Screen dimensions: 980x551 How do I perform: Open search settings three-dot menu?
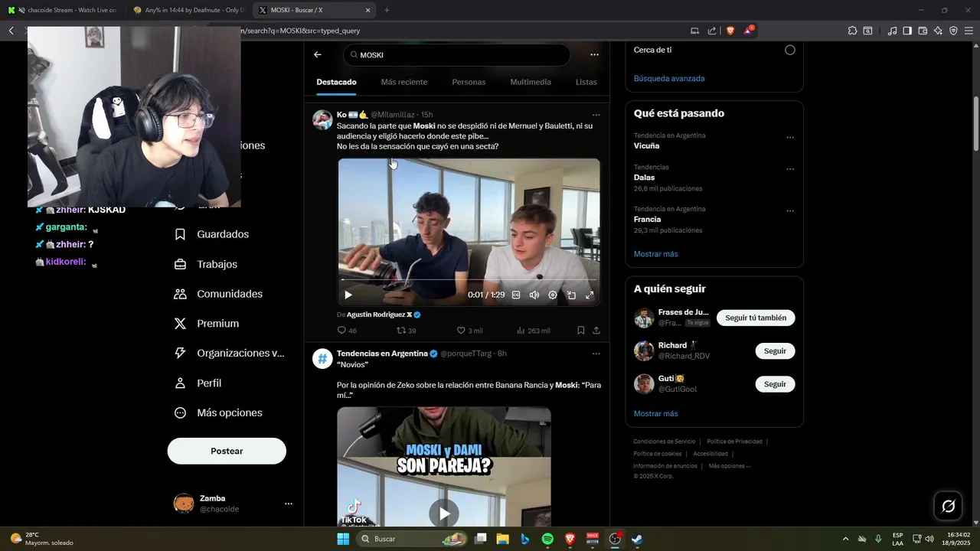click(x=594, y=55)
